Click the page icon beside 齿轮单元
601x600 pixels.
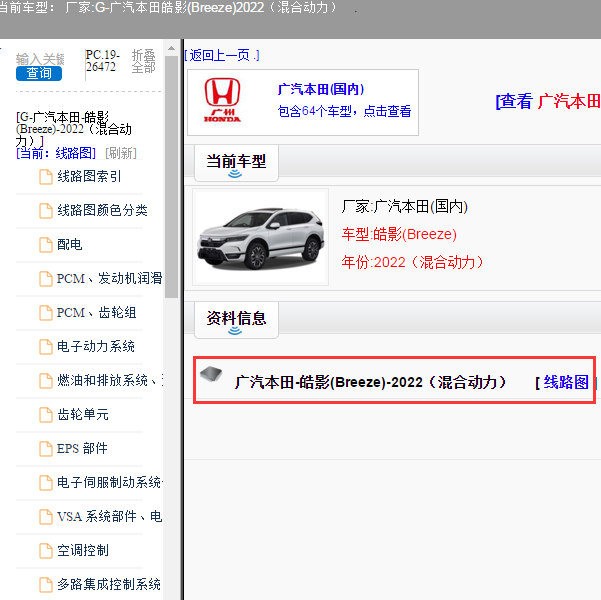coord(46,415)
